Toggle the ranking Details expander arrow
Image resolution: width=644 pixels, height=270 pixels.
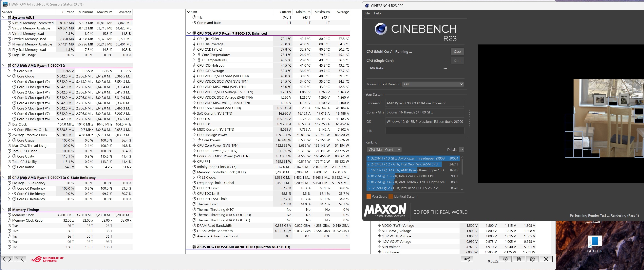tap(462, 150)
